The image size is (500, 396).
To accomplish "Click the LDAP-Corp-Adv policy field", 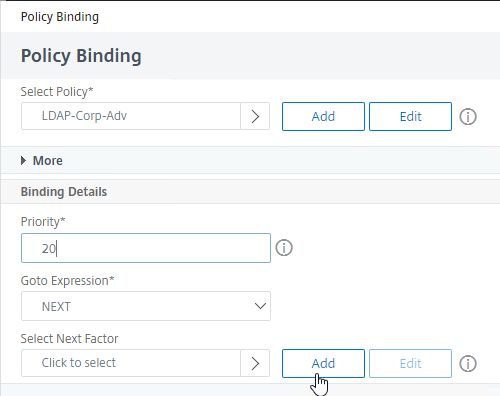I will click(131, 116).
